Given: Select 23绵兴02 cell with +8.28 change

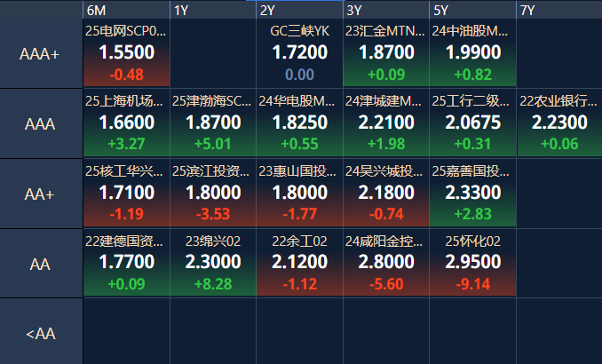Looking at the screenshot, I should (x=212, y=263).
